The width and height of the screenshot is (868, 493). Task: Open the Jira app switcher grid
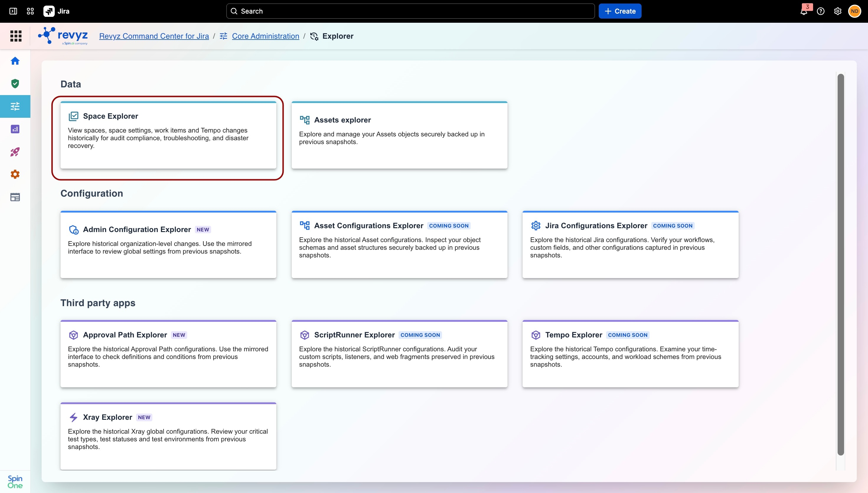[30, 11]
